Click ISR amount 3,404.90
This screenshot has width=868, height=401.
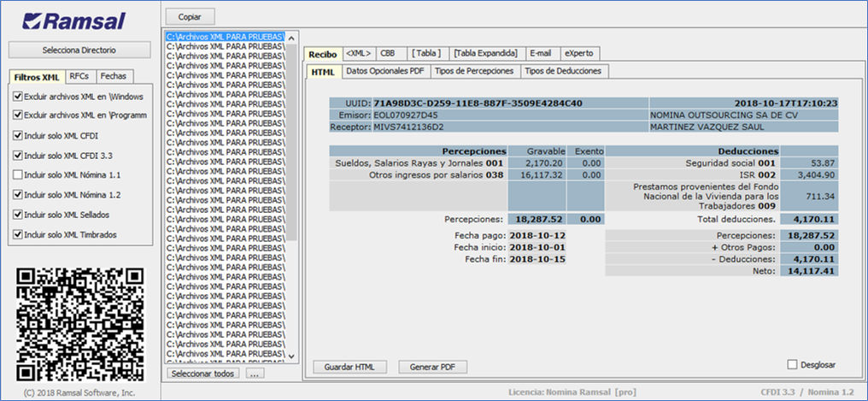[809, 174]
